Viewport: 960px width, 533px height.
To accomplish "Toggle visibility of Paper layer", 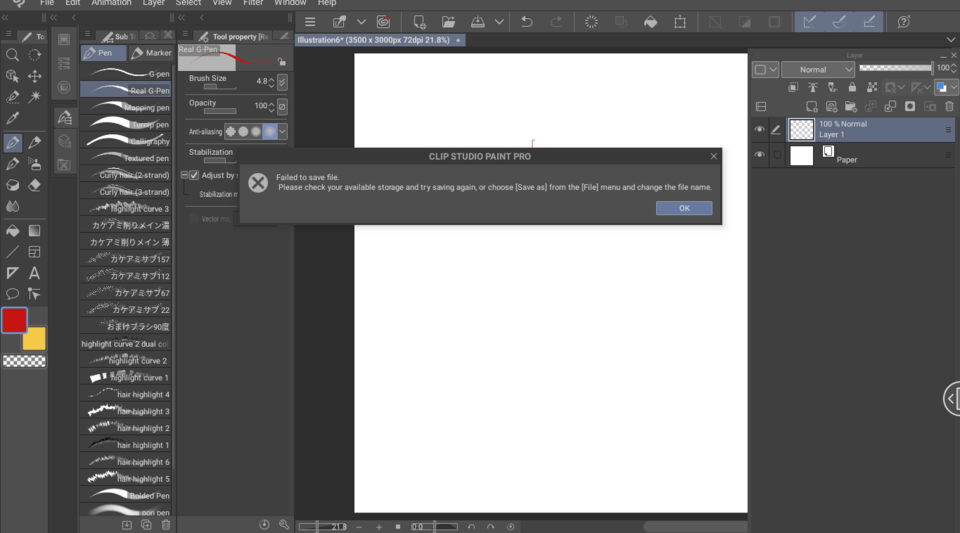I will pyautogui.click(x=759, y=155).
